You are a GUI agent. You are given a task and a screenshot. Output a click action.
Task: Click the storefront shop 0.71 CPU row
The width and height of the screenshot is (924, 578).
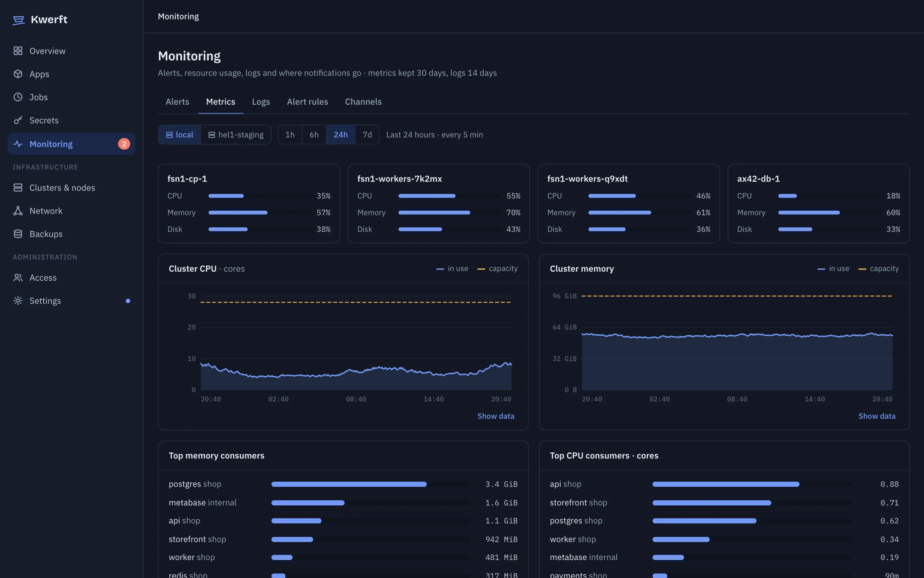coord(724,503)
